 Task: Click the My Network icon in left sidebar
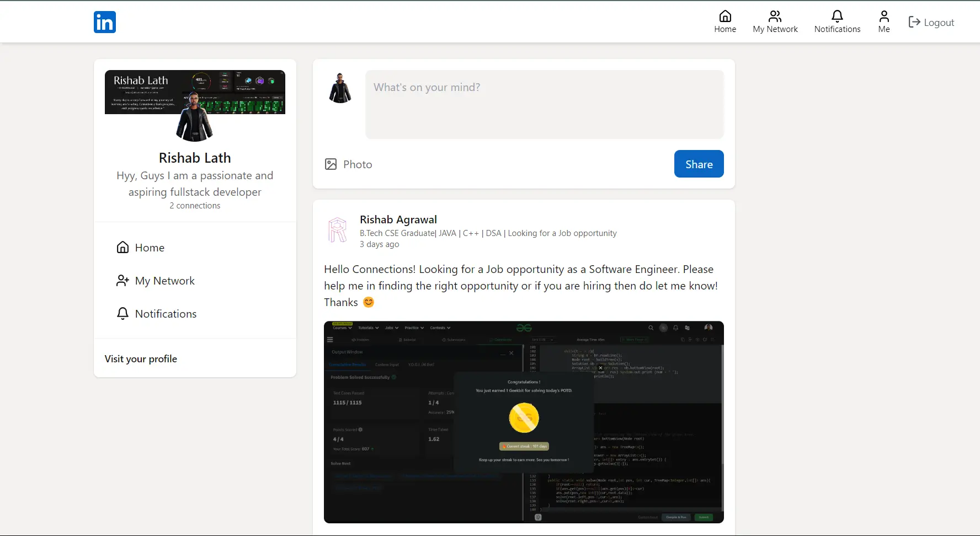[x=122, y=280]
